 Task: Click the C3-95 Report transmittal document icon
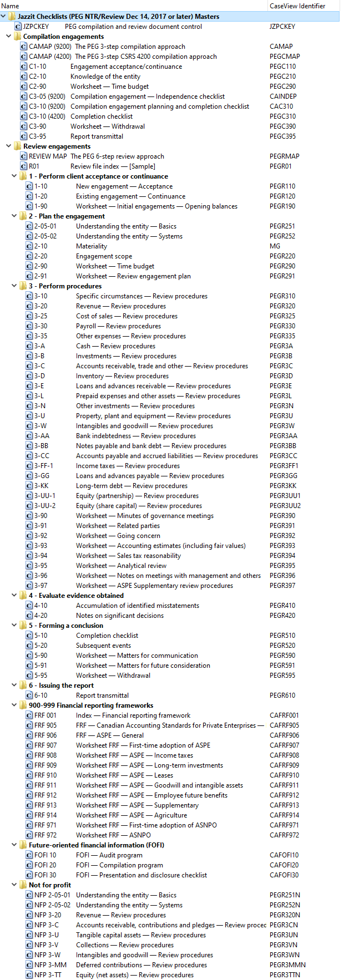[x=24, y=136]
